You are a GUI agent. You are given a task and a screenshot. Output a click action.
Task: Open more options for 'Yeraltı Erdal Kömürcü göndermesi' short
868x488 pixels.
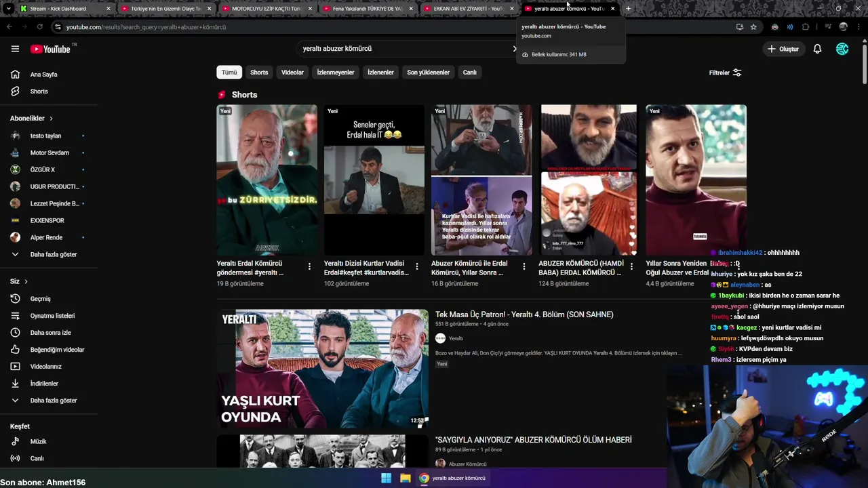(x=309, y=266)
